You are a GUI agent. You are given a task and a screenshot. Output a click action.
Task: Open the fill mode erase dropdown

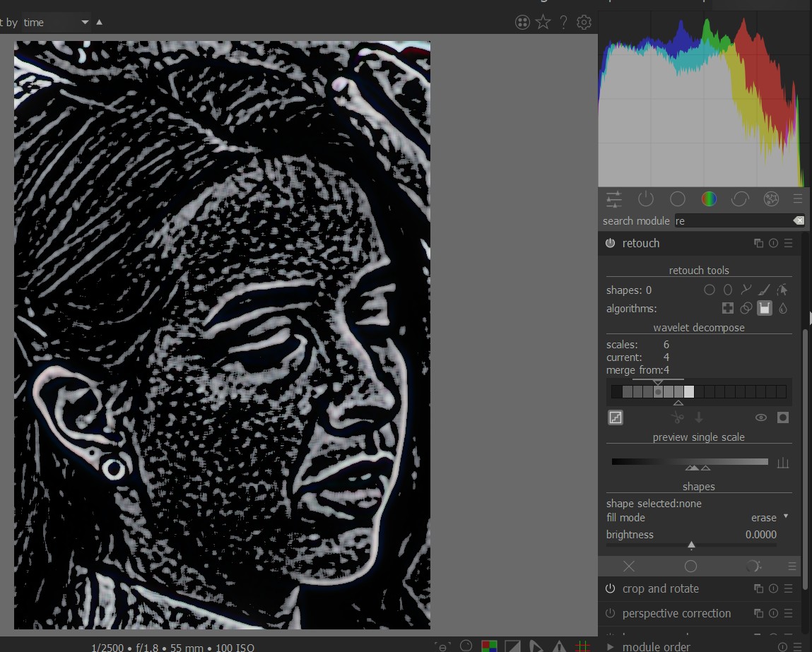tap(698, 518)
